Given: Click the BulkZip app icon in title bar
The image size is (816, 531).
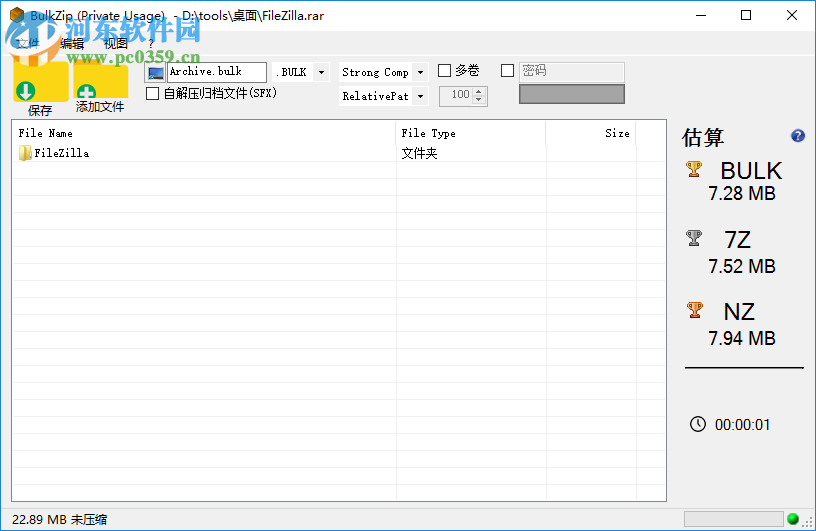Looking at the screenshot, I should 17,15.
